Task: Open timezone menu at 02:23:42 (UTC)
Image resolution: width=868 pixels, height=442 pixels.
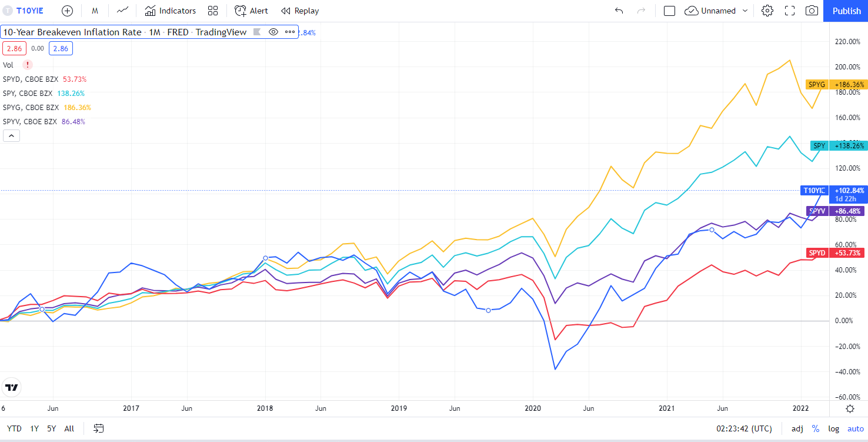Action: coord(744,428)
